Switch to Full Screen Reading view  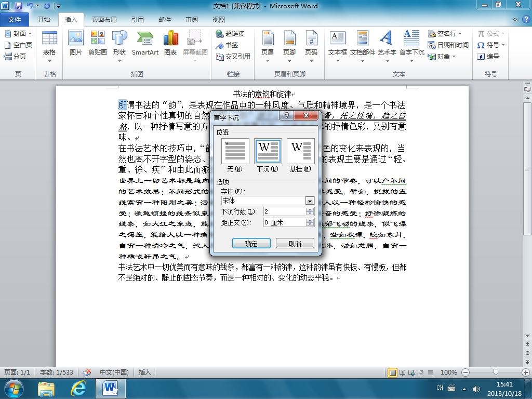coord(402,373)
